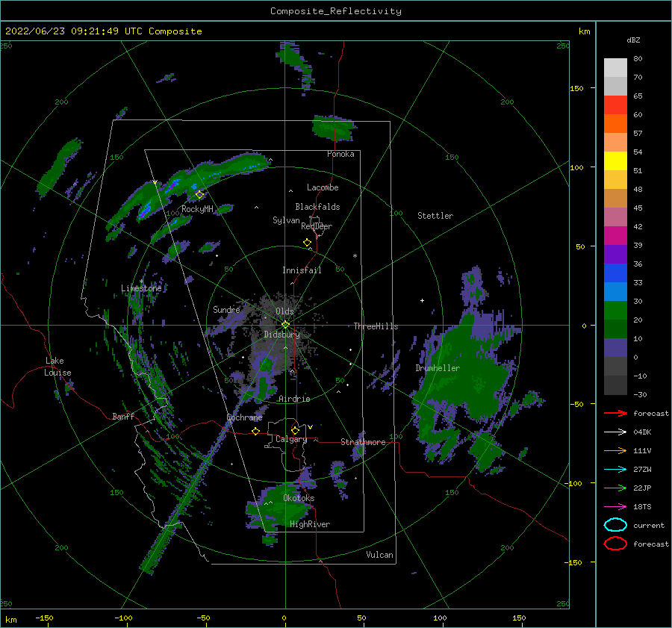672x628 pixels.
Task: Click the Lake Louise label
Action: pyautogui.click(x=57, y=367)
